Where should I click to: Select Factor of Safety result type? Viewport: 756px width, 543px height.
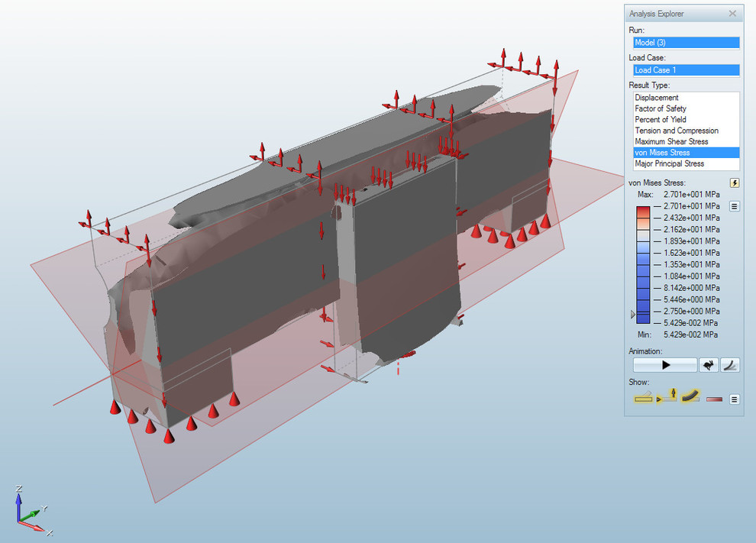(661, 108)
